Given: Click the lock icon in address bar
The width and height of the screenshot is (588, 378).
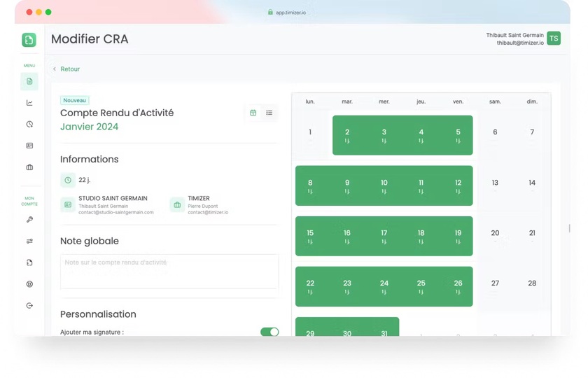Looking at the screenshot, I should 270,12.
